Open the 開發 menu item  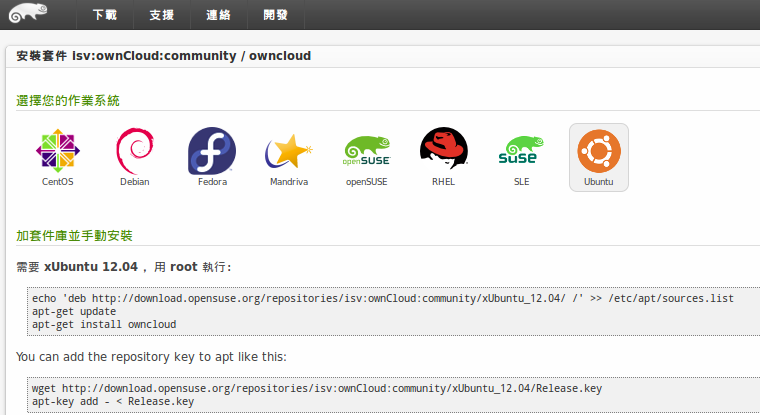[276, 15]
